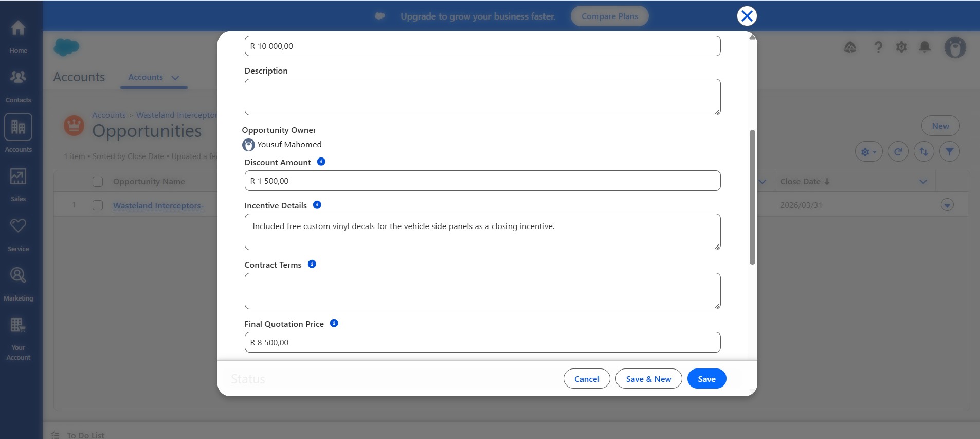Click the Save & New button
The height and width of the screenshot is (439, 980).
coord(648,379)
